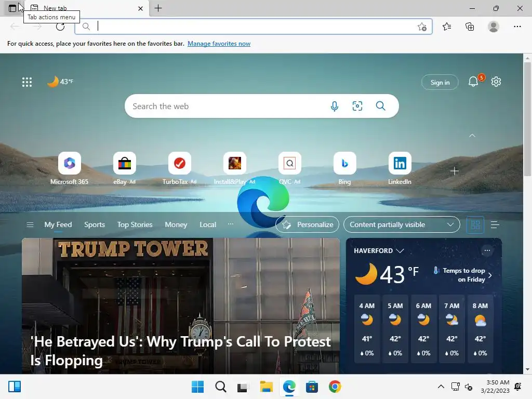Open File Explorer from taskbar
Image resolution: width=532 pixels, height=399 pixels.
(266, 387)
